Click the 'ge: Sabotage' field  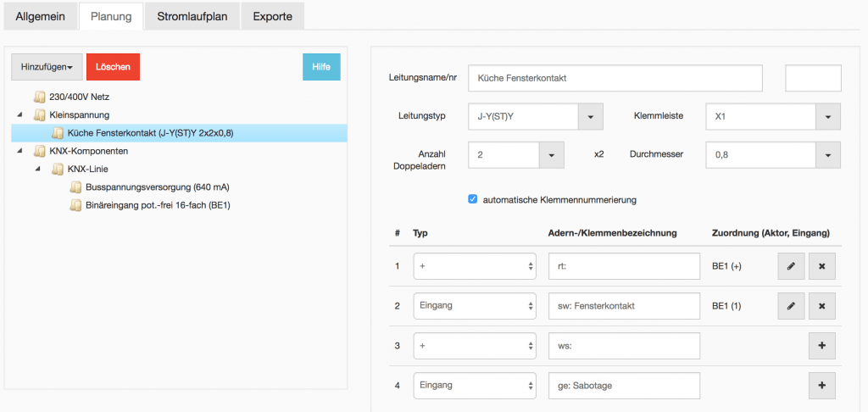coord(625,386)
